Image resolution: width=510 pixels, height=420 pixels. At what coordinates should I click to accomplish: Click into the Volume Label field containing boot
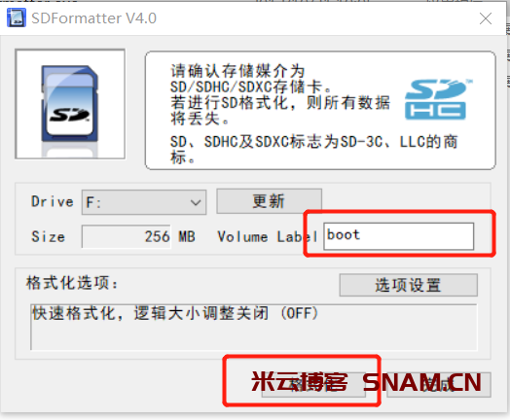tap(398, 236)
